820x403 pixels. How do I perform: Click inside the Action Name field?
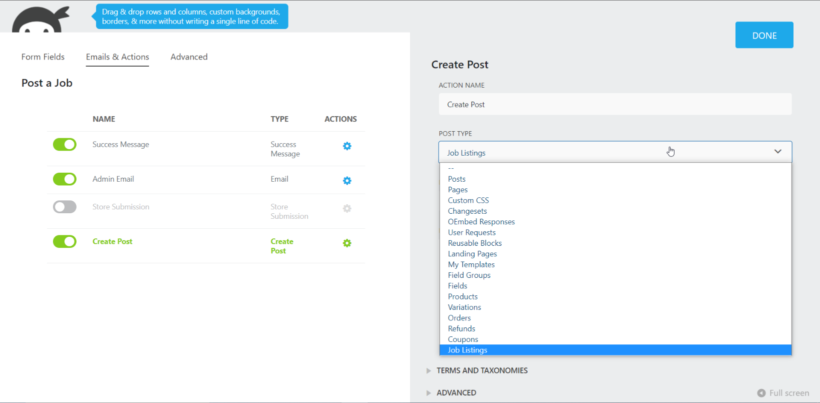point(615,105)
